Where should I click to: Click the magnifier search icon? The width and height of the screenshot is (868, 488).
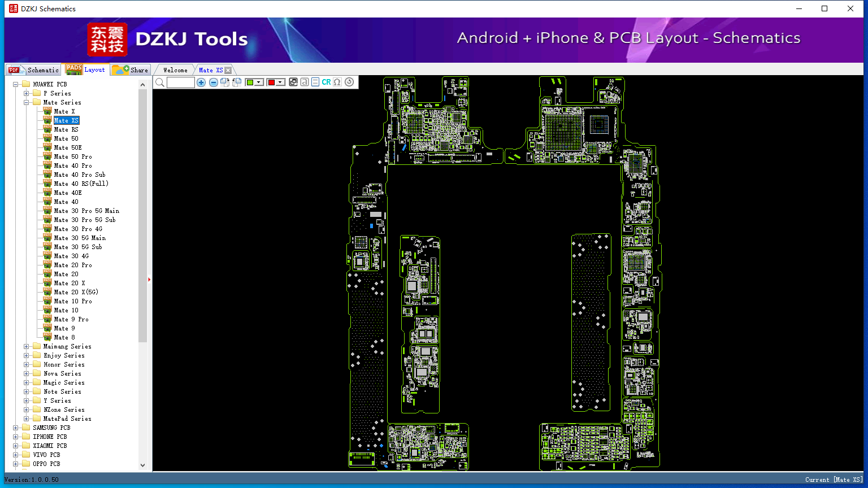[160, 82]
